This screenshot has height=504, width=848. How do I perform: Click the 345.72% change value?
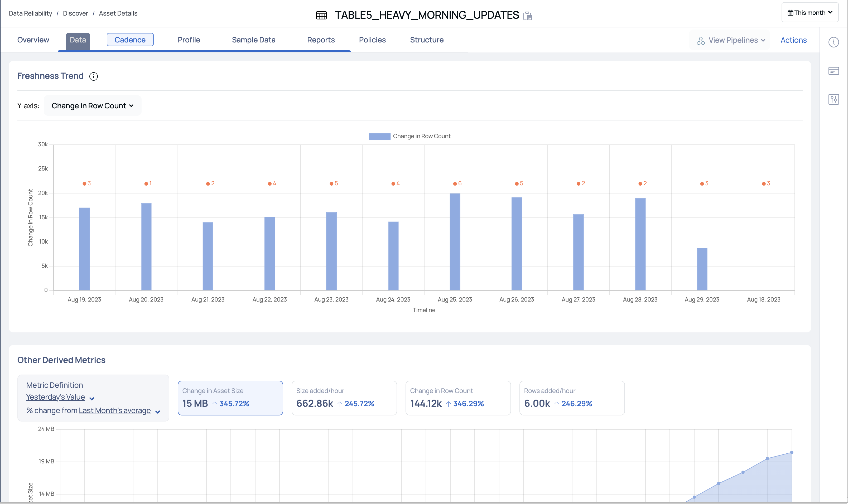coord(234,404)
